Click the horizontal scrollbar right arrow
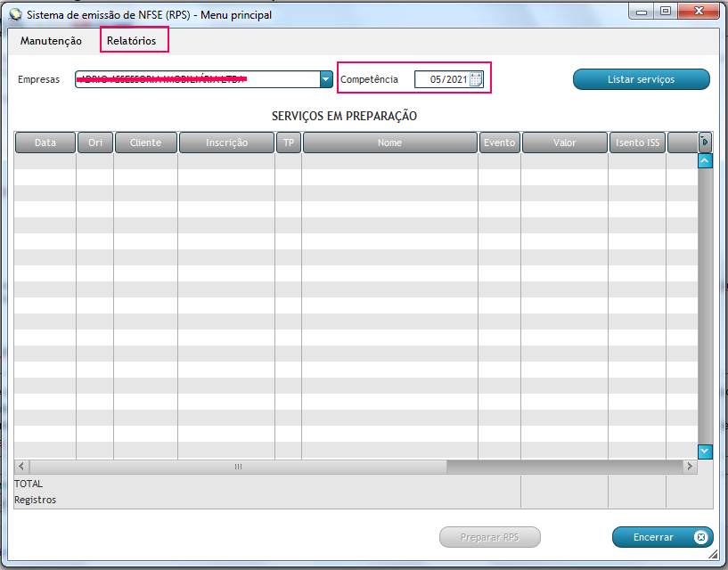The height and width of the screenshot is (570, 728). click(x=689, y=467)
